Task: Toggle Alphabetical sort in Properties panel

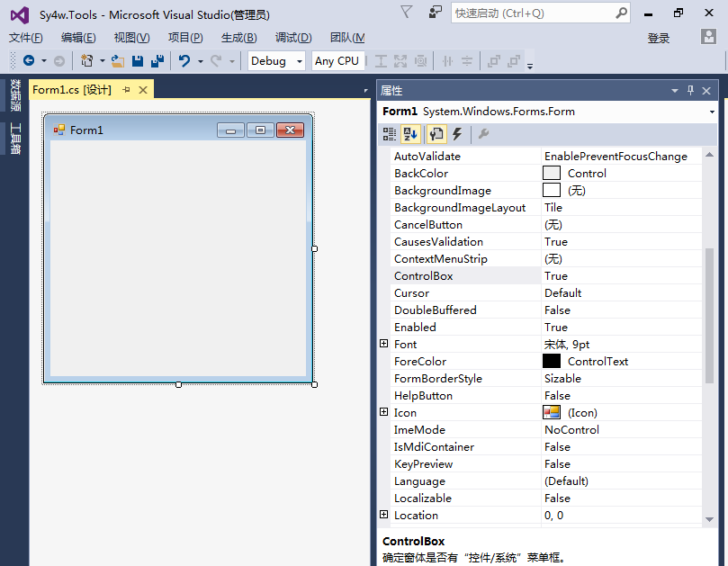Action: click(410, 134)
